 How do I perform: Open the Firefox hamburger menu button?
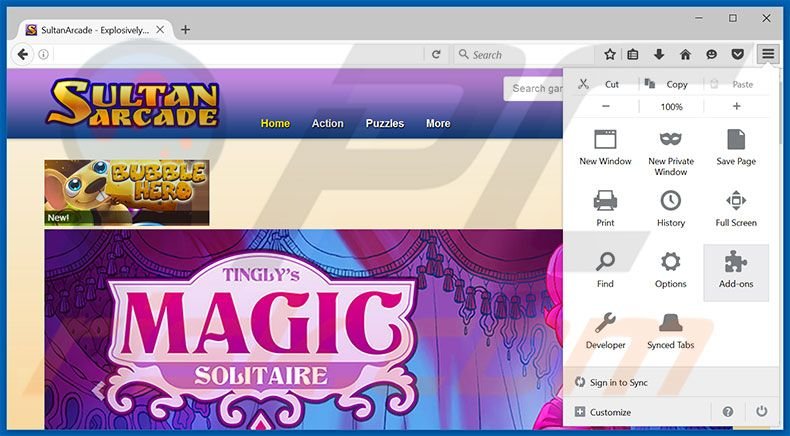tap(768, 54)
